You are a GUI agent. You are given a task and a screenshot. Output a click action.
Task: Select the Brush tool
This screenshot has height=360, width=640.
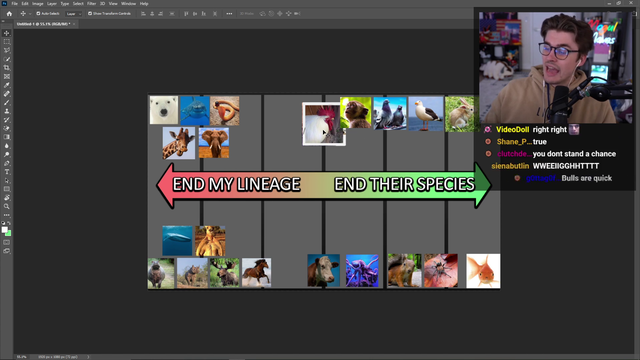(x=7, y=102)
